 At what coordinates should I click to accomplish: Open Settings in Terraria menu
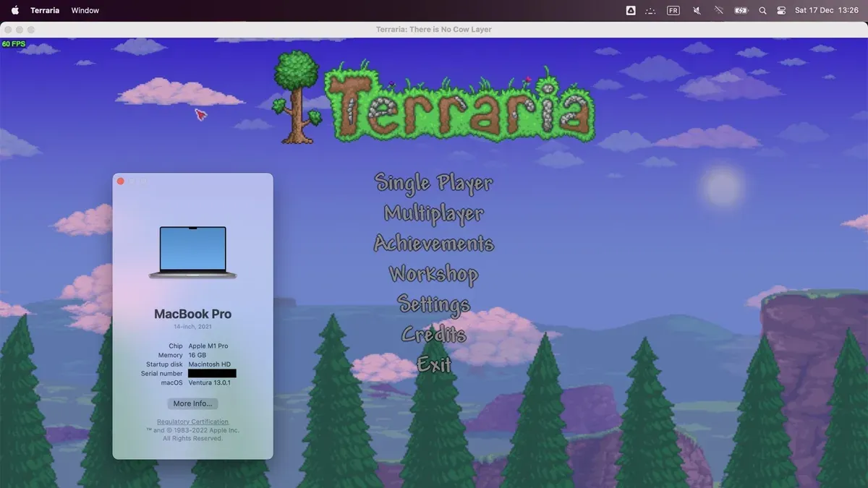pos(434,304)
